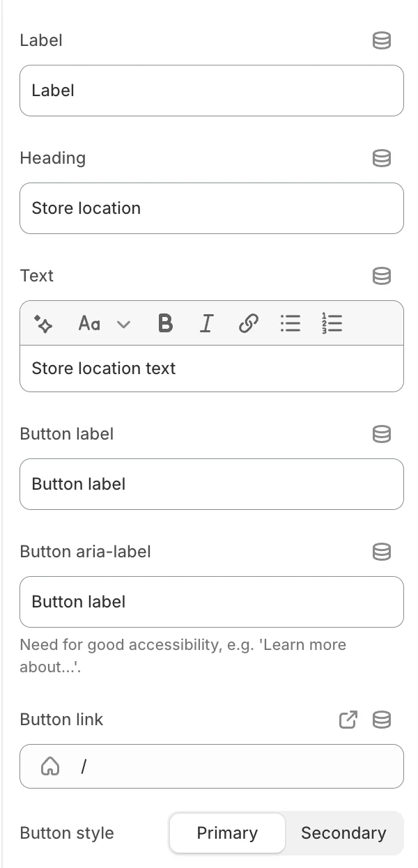Open text style Aa dropdown
418x868 pixels.
(x=104, y=323)
